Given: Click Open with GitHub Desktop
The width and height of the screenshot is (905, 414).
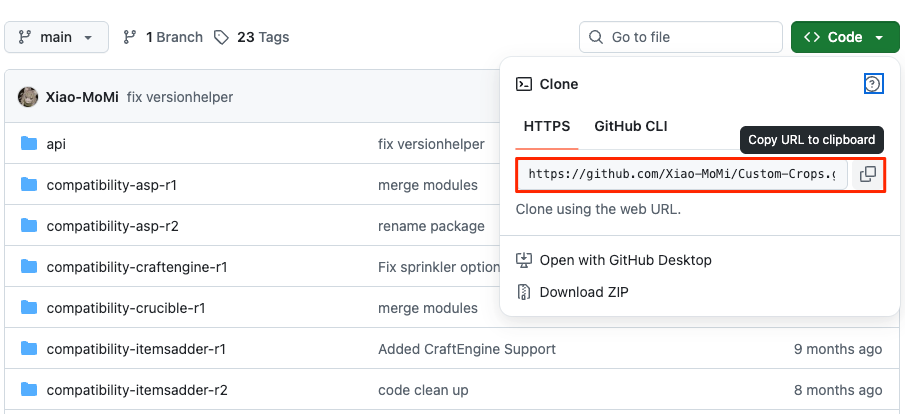Looking at the screenshot, I should coord(626,260).
